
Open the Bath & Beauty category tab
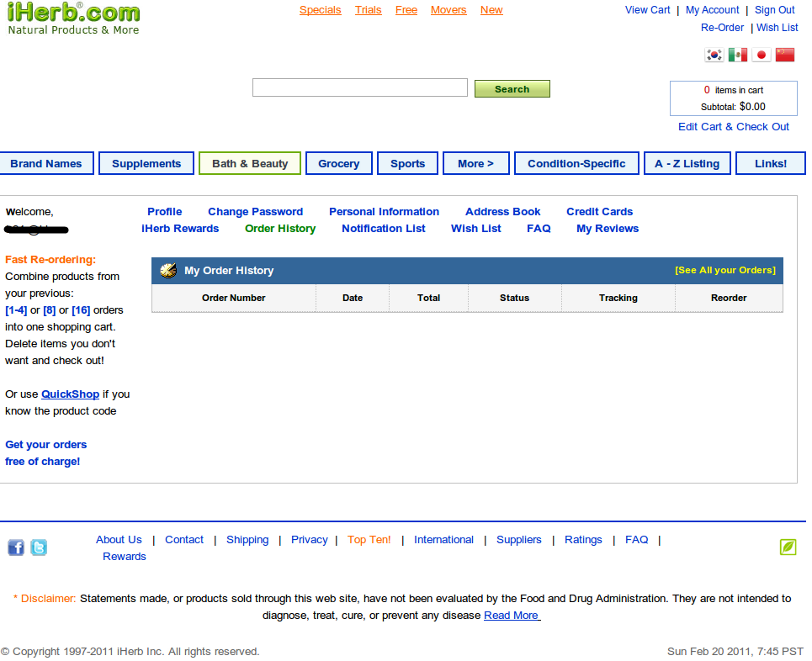coord(250,163)
